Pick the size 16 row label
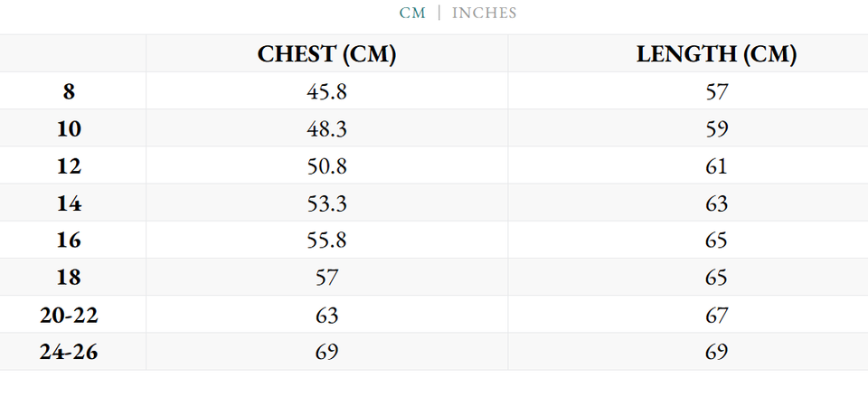Viewport: 868px width, 406px height. click(x=69, y=241)
